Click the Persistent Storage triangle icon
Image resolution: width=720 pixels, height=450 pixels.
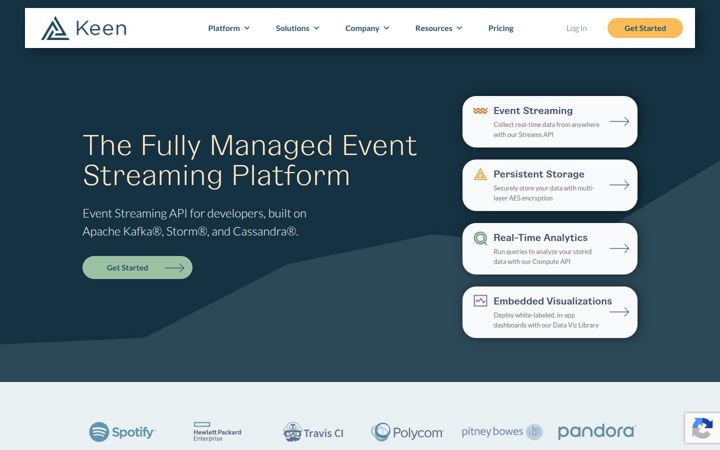(x=480, y=174)
